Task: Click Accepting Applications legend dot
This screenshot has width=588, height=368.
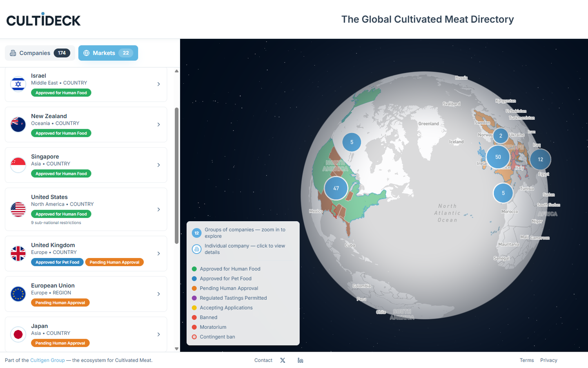Action: 194,308
